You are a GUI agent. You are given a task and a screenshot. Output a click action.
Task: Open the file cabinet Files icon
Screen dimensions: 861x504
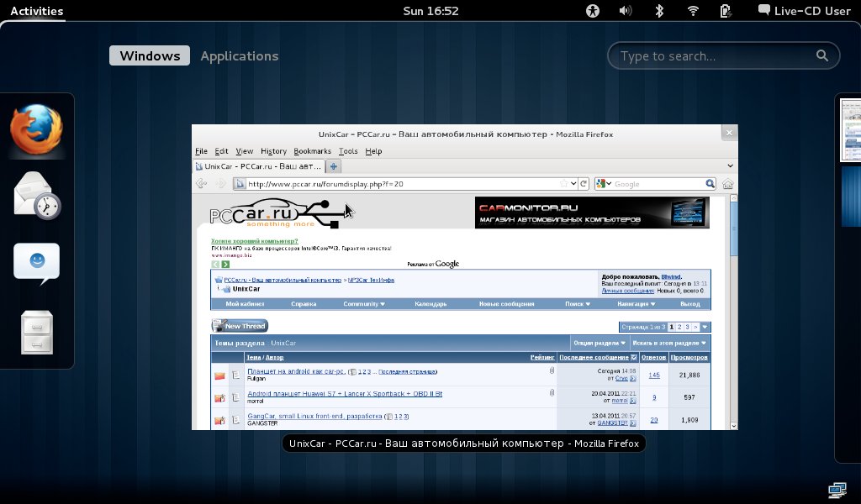click(x=37, y=332)
